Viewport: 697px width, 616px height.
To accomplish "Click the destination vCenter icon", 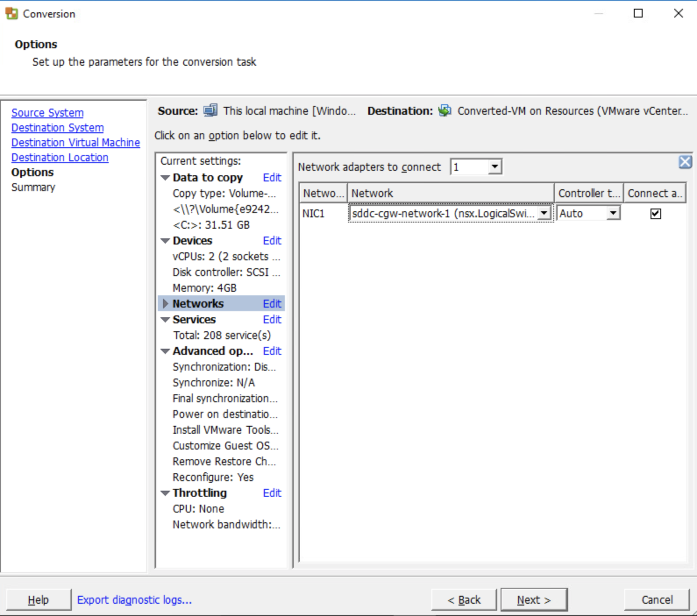I will point(445,110).
